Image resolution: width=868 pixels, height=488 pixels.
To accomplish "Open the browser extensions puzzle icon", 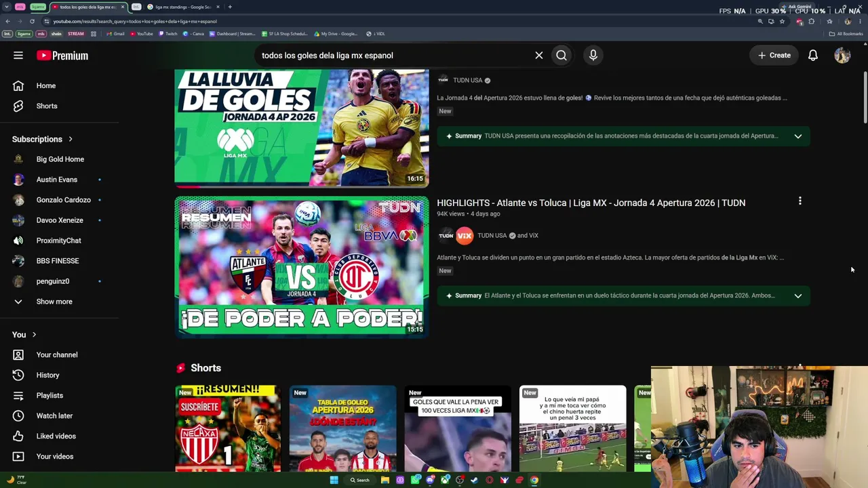I will (x=811, y=21).
